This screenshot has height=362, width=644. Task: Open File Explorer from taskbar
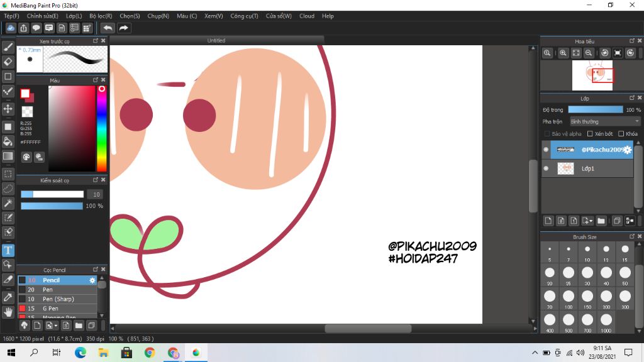coord(103,353)
